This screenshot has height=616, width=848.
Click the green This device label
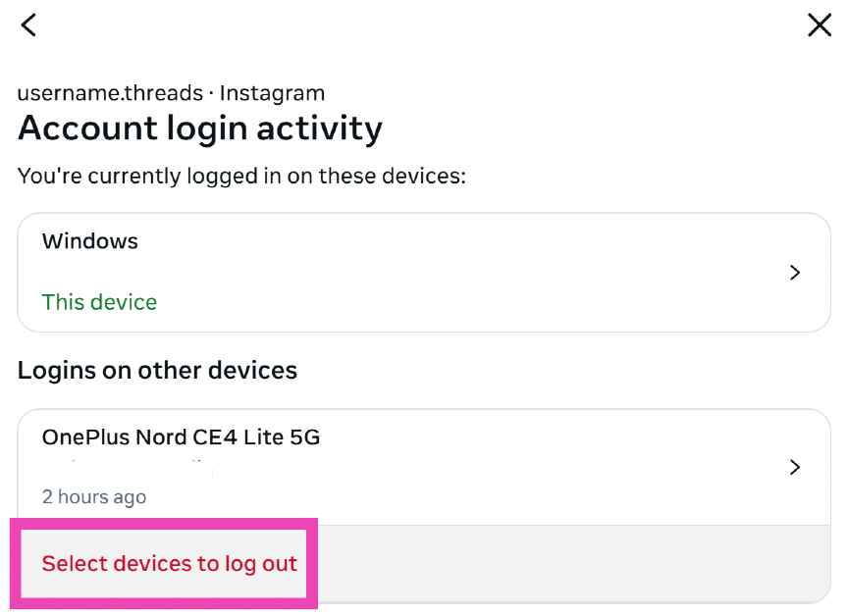click(x=99, y=302)
